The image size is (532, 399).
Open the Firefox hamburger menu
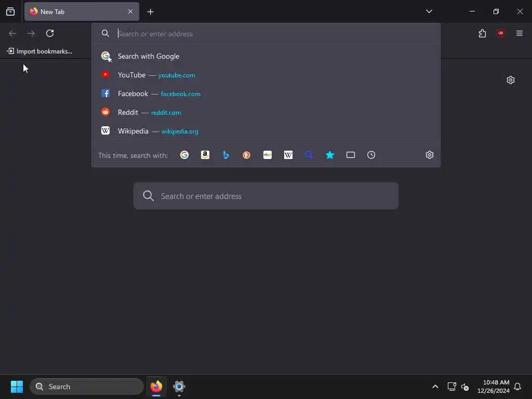pyautogui.click(x=520, y=33)
